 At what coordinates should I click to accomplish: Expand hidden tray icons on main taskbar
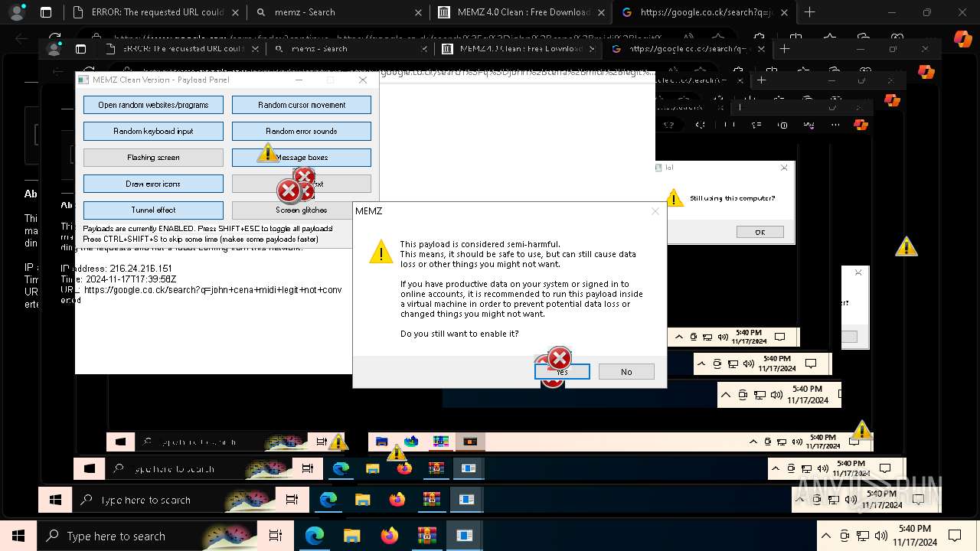826,536
